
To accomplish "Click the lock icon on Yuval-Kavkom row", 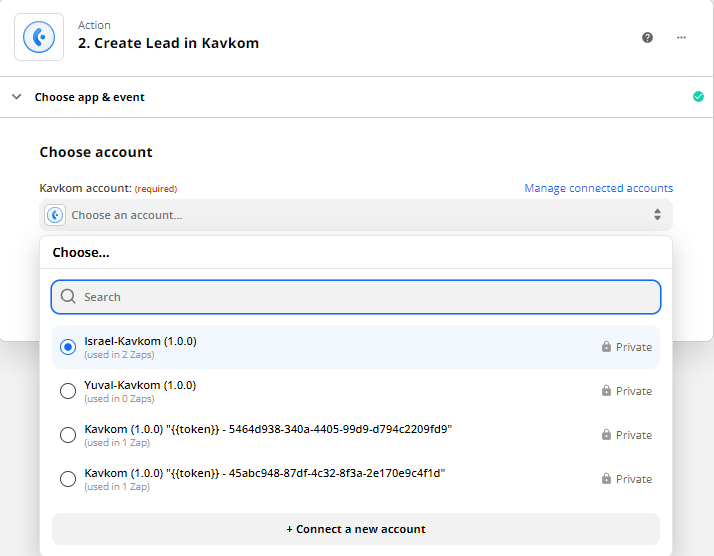I will pyautogui.click(x=606, y=391).
